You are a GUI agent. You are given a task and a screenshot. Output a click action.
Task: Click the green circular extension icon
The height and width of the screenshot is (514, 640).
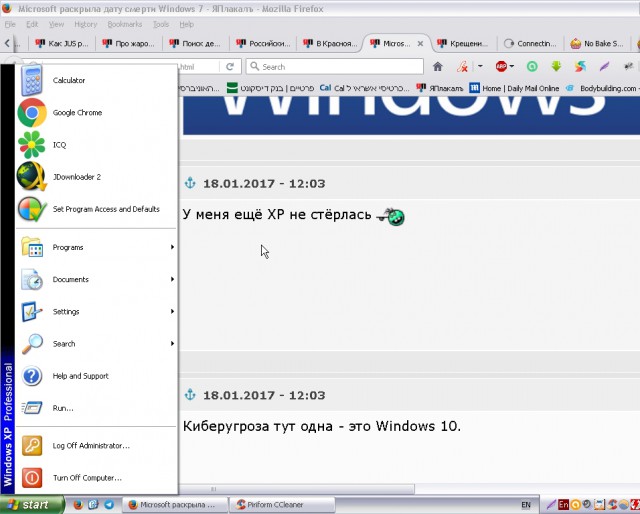tap(532, 67)
